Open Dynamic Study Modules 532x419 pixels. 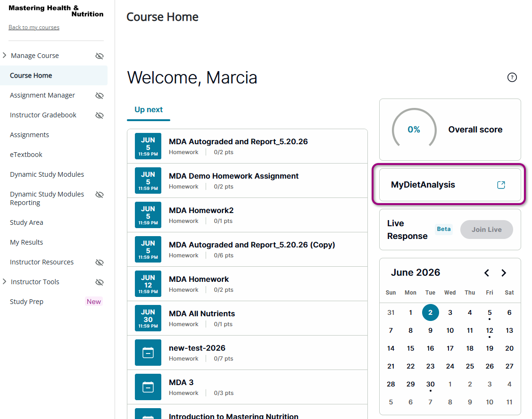click(47, 174)
